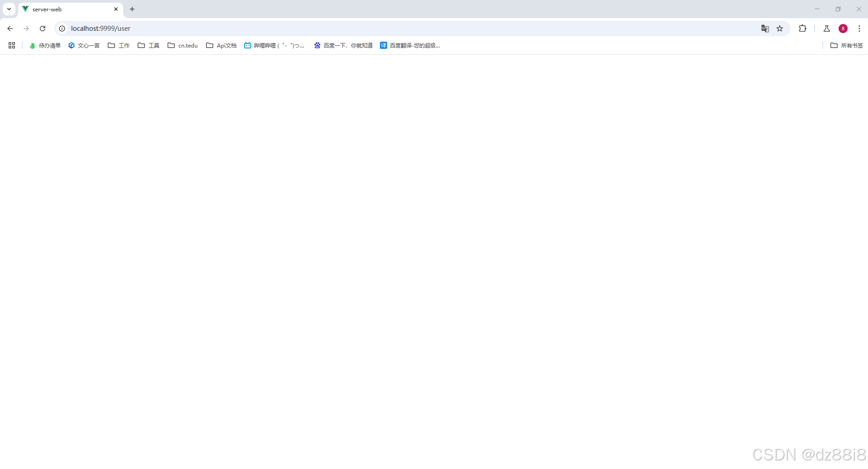Open the 待办清单 bookmark
868x469 pixels.
tap(44, 45)
